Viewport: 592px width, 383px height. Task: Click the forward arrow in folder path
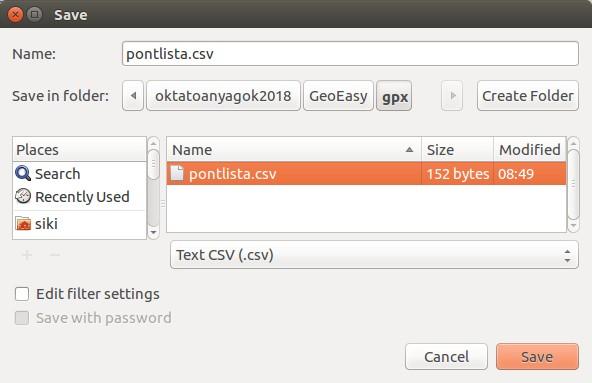(x=452, y=96)
